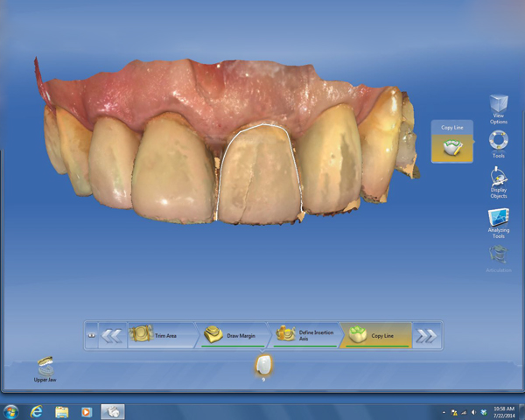Image resolution: width=525 pixels, height=420 pixels.
Task: Show hidden system tray icons
Action: (443, 410)
